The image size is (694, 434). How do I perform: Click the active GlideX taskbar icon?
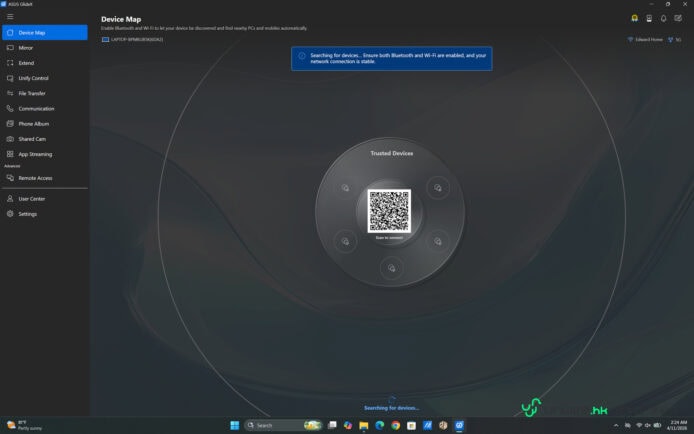coord(459,425)
